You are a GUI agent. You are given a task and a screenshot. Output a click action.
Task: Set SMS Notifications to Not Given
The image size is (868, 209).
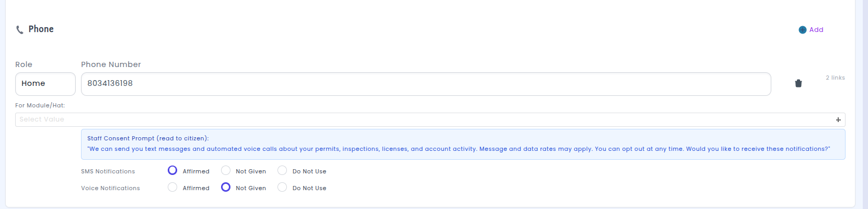226,170
